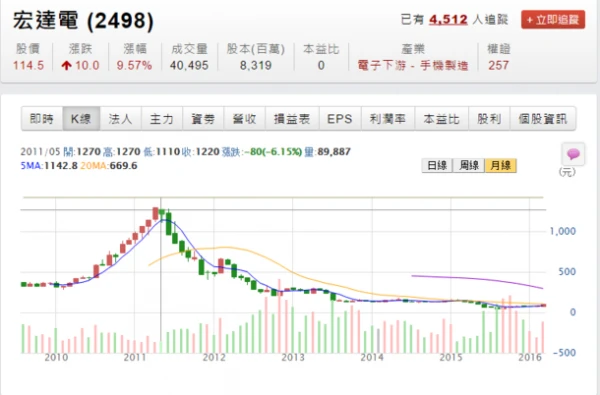
Task: Select the 本益比 tab
Action: click(441, 119)
